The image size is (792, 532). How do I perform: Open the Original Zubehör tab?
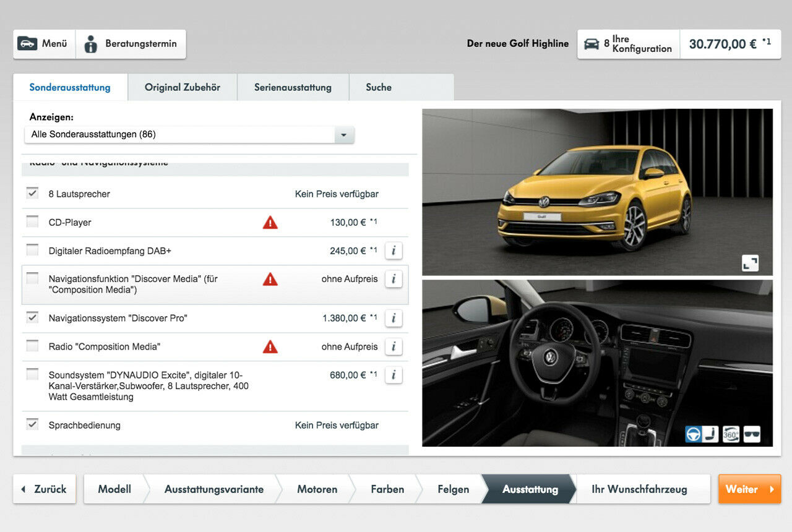pyautogui.click(x=183, y=87)
